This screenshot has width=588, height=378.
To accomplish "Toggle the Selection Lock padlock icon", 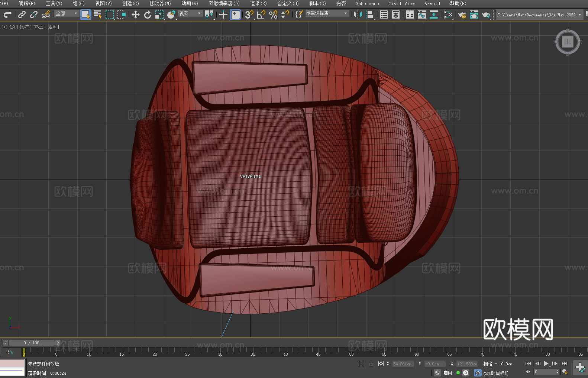I will (371, 364).
